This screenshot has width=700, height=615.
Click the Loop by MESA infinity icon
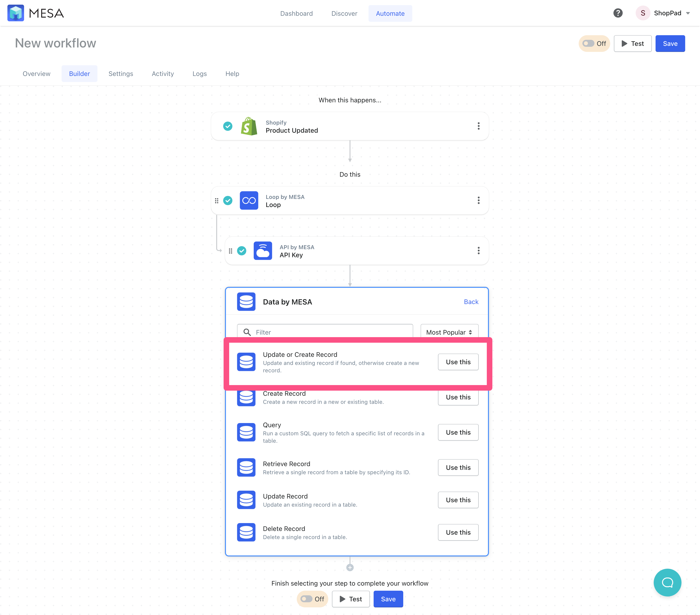(249, 201)
